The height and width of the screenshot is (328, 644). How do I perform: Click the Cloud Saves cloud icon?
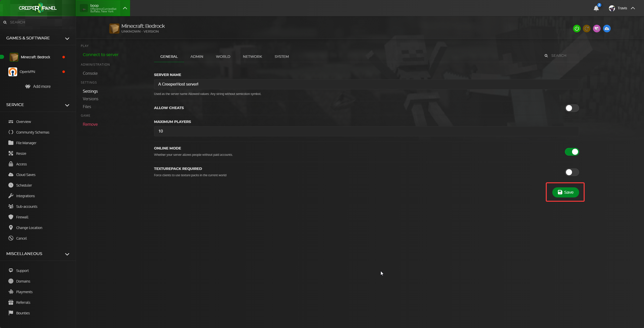pyautogui.click(x=11, y=175)
